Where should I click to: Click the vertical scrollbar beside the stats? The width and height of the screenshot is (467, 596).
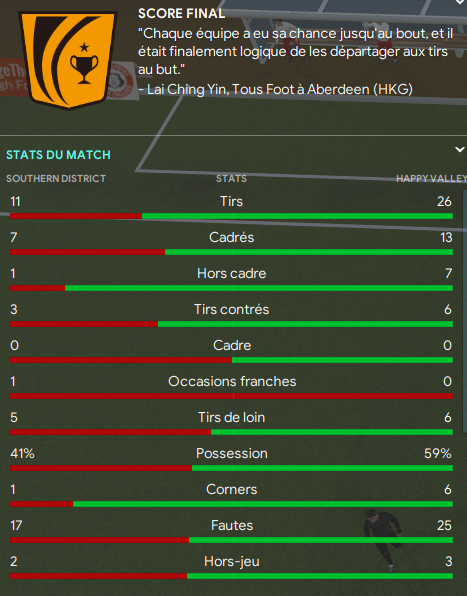[464, 310]
